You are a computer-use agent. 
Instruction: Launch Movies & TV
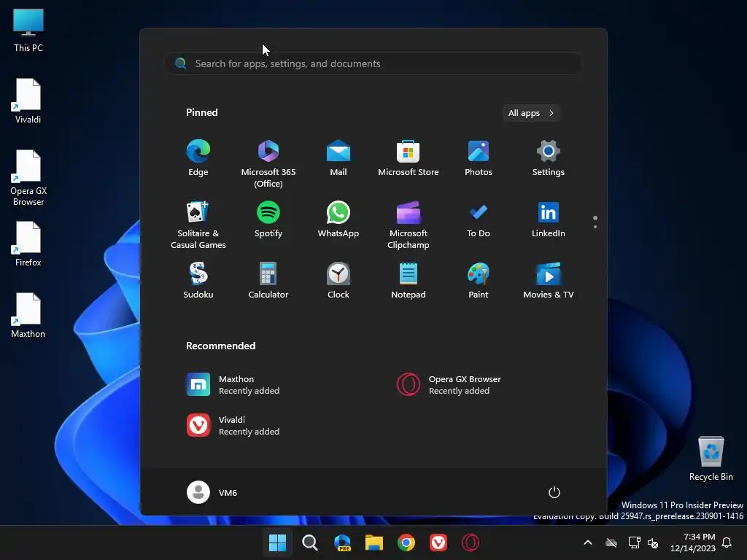click(x=549, y=281)
